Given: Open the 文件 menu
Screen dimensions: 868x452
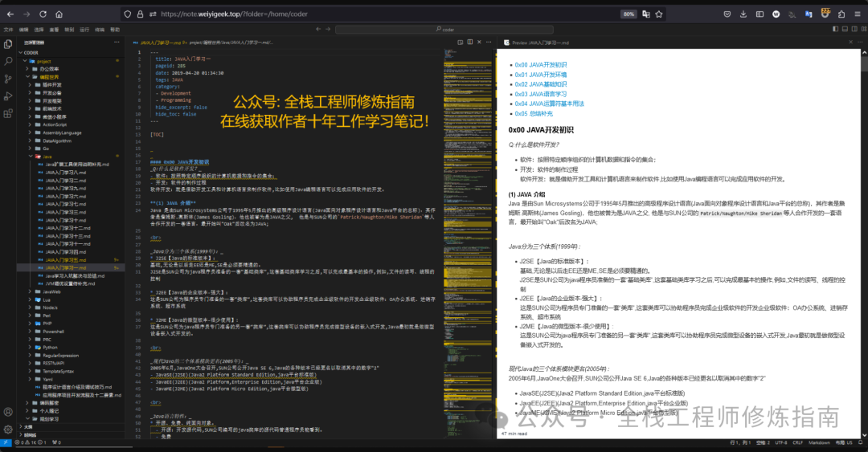Looking at the screenshot, I should point(8,30).
